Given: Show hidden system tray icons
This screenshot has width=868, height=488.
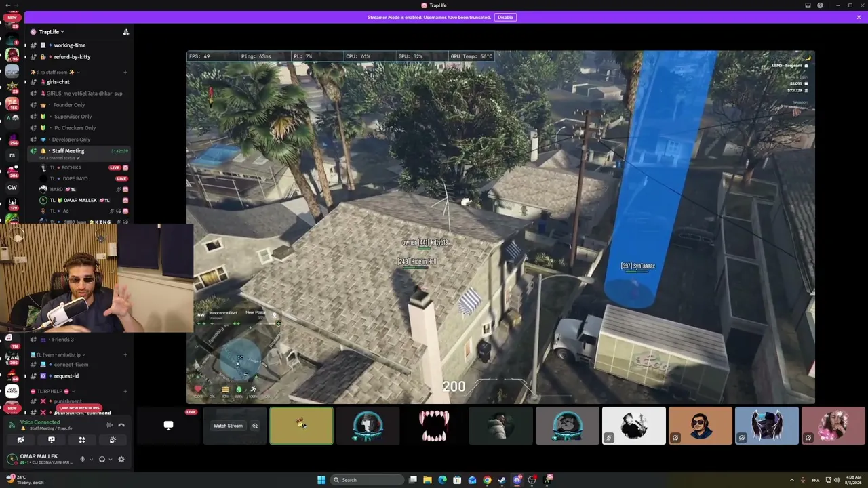Looking at the screenshot, I should pyautogui.click(x=791, y=480).
